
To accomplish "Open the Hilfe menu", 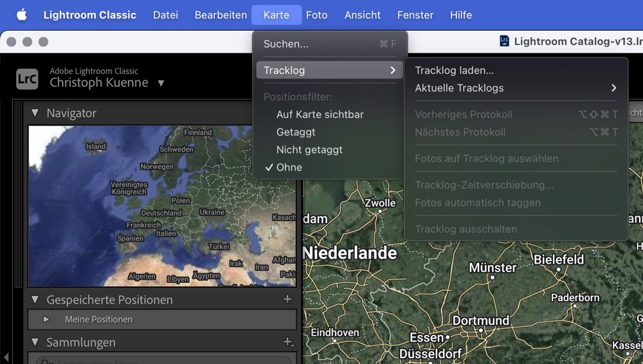I will coord(460,15).
